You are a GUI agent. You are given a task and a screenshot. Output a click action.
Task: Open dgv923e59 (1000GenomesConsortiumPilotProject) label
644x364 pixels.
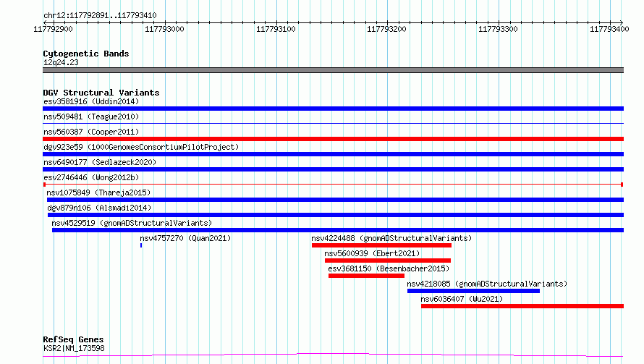(141, 147)
